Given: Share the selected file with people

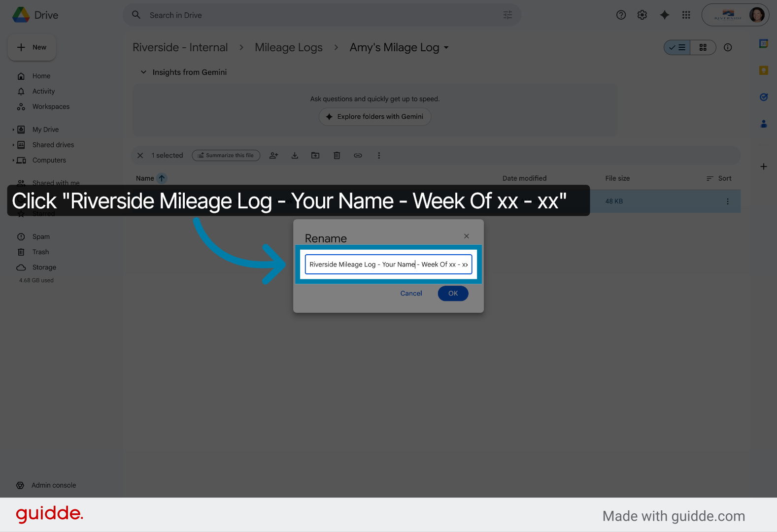Looking at the screenshot, I should pos(274,155).
